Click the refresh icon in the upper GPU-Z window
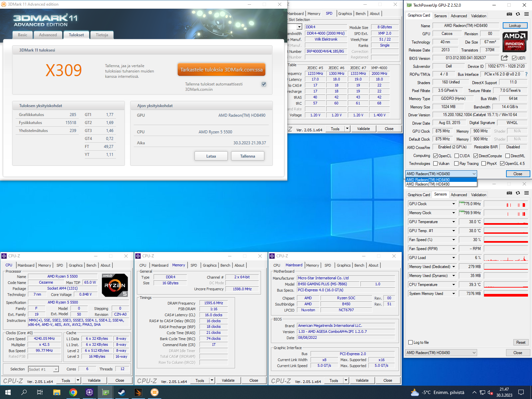 (x=518, y=14)
